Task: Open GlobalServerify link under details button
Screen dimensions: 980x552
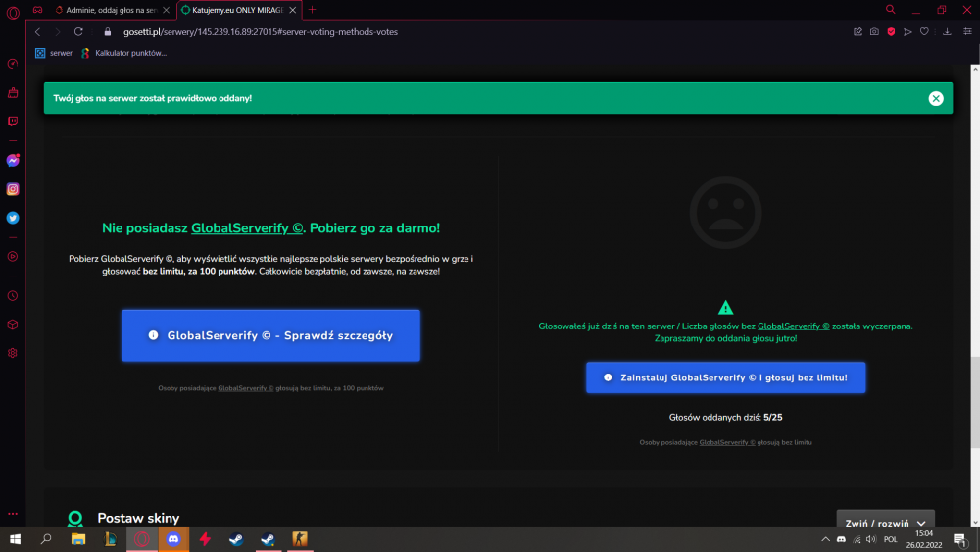Action: [x=246, y=388]
